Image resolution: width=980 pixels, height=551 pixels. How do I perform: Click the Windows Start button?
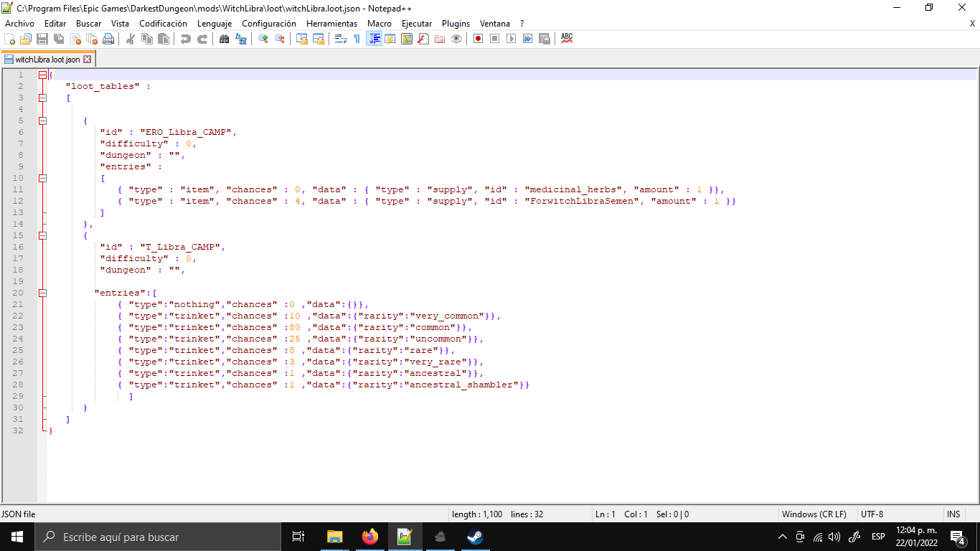17,537
